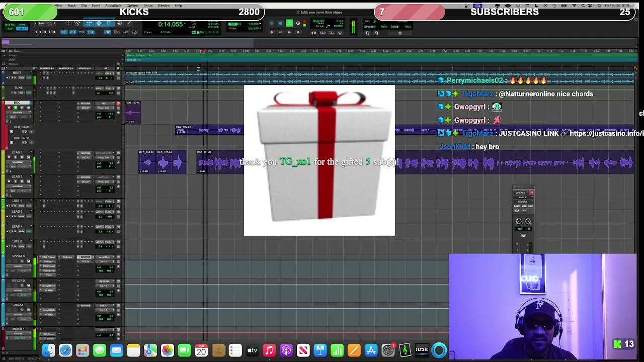644x362 pixels.
Task: Solo the REC track
Action: pos(22,107)
